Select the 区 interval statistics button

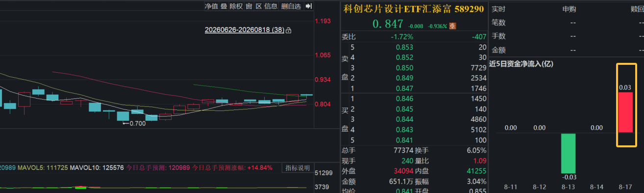point(259,6)
